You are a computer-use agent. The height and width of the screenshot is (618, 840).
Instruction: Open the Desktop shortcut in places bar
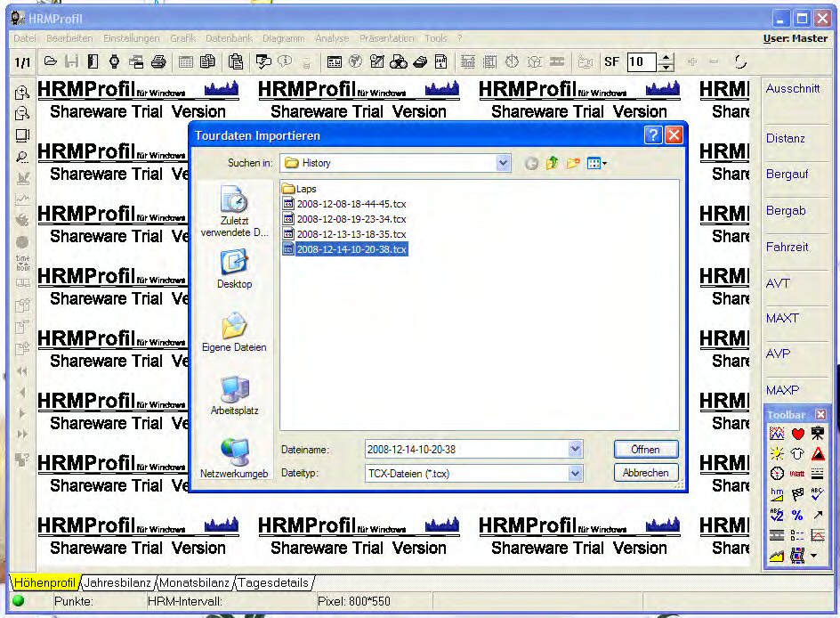[x=234, y=268]
